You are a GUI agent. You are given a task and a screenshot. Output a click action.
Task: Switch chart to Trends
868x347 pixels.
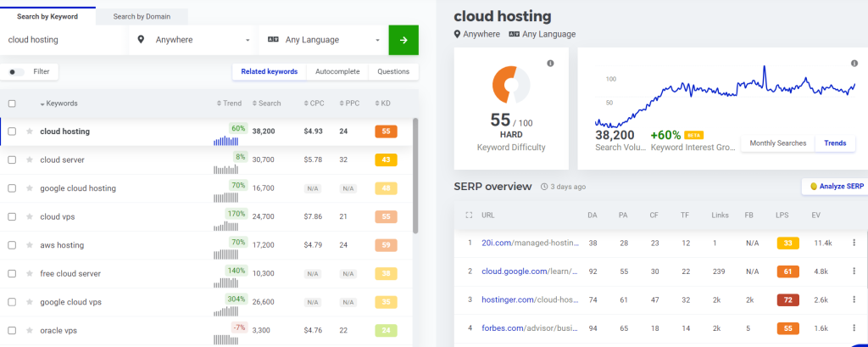point(835,143)
